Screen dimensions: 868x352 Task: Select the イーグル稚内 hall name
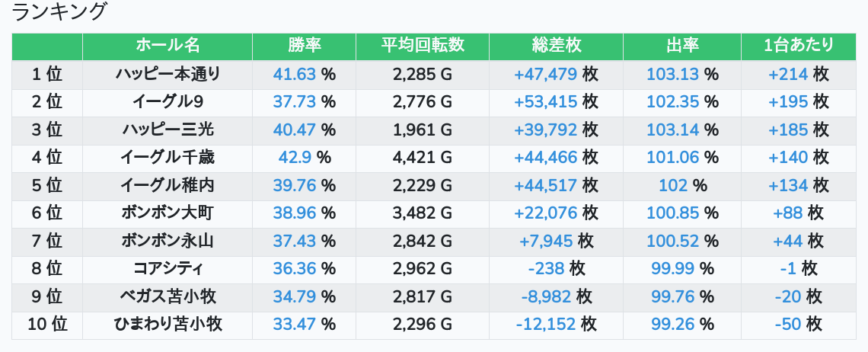click(x=168, y=185)
